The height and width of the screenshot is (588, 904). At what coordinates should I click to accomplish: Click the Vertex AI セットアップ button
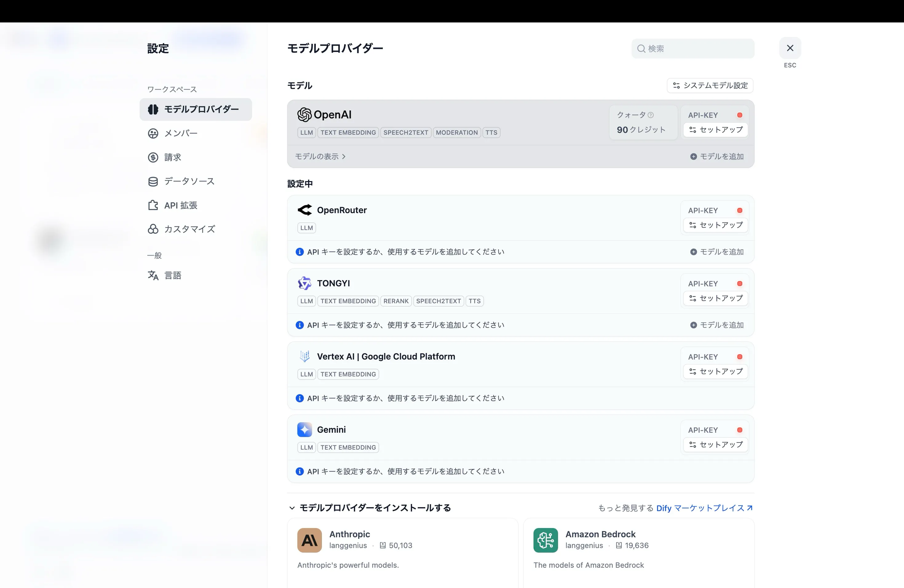(x=716, y=371)
